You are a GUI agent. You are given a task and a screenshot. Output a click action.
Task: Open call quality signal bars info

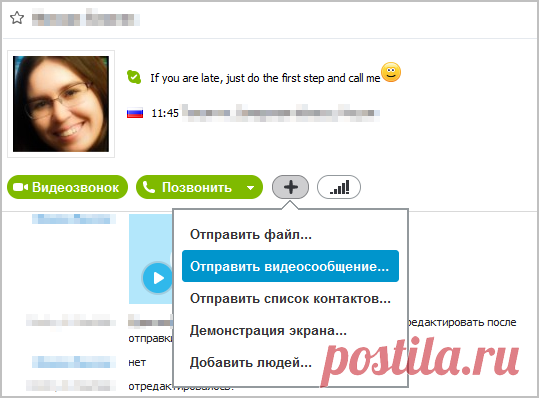click(339, 187)
